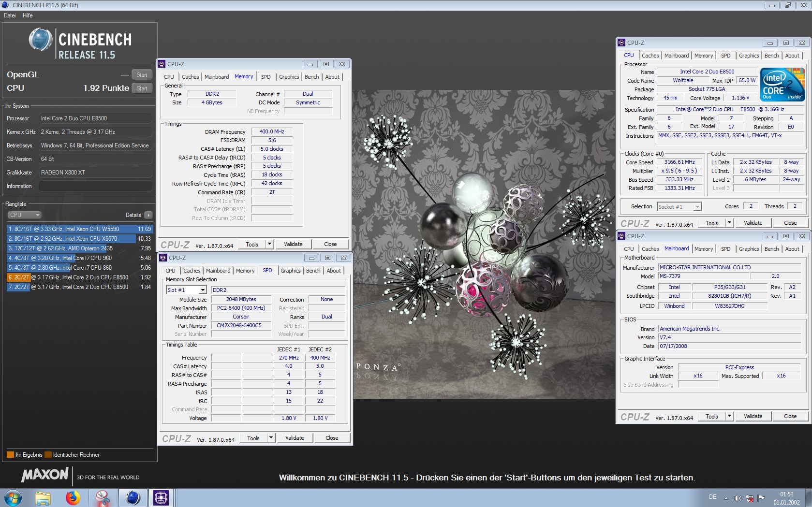812x507 pixels.
Task: Click the Cinebench title bar icon
Action: tap(5, 5)
